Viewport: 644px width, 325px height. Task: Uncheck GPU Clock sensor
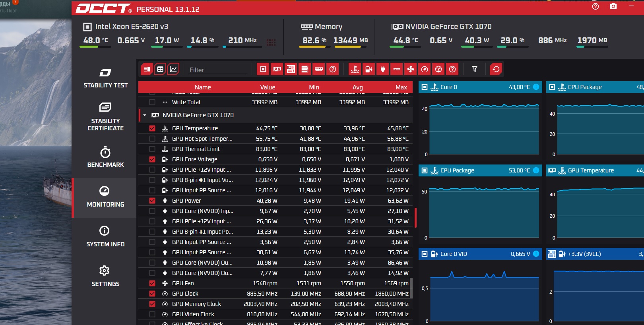click(x=152, y=294)
